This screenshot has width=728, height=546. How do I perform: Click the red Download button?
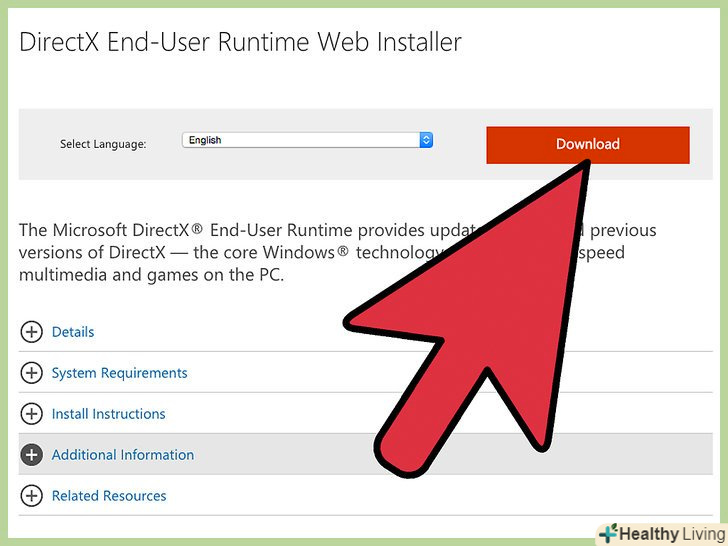tap(588, 145)
